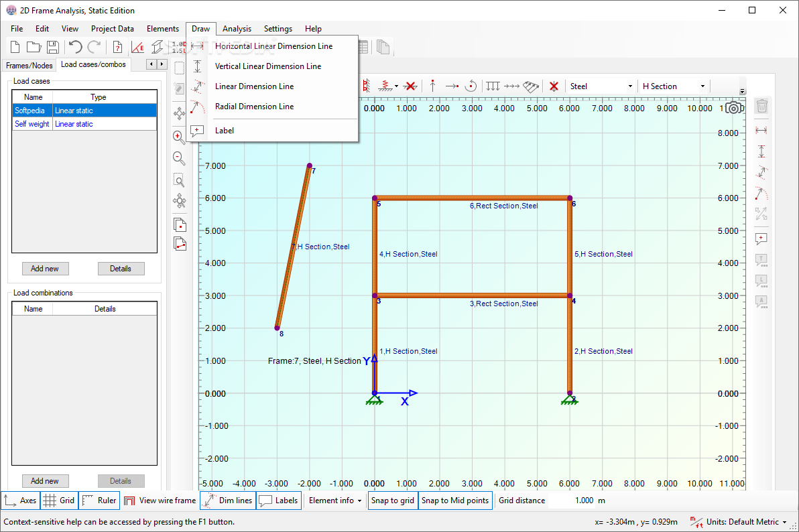Add an axial distributed load

(511, 86)
